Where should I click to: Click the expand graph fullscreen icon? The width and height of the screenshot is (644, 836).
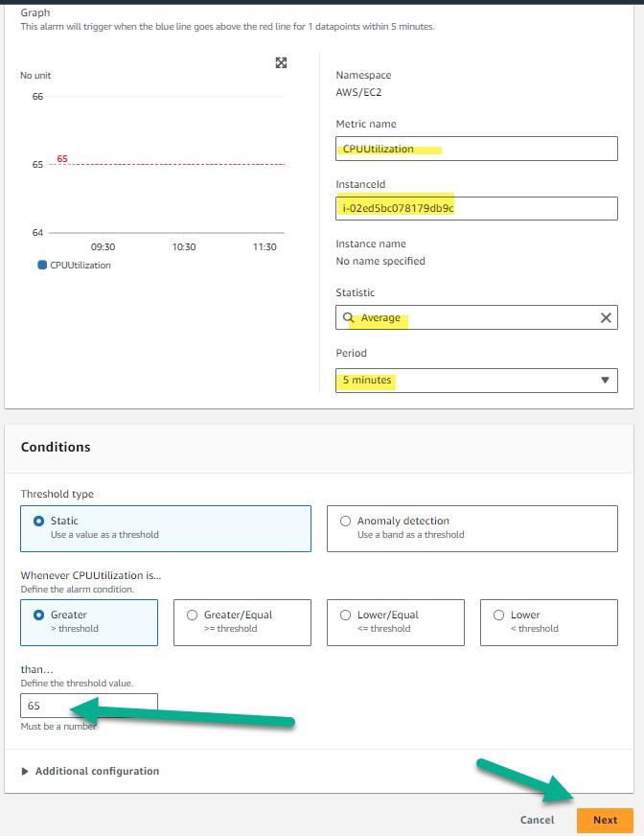281,63
